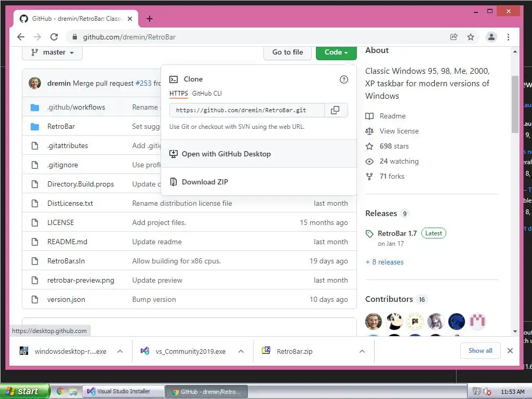Bookmark this page with the star icon

(x=471, y=37)
